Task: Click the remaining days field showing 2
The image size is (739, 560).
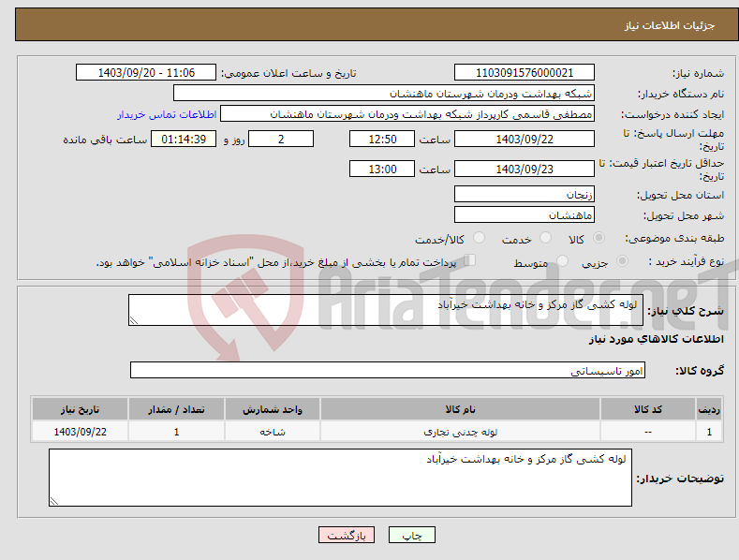Action: (x=281, y=139)
